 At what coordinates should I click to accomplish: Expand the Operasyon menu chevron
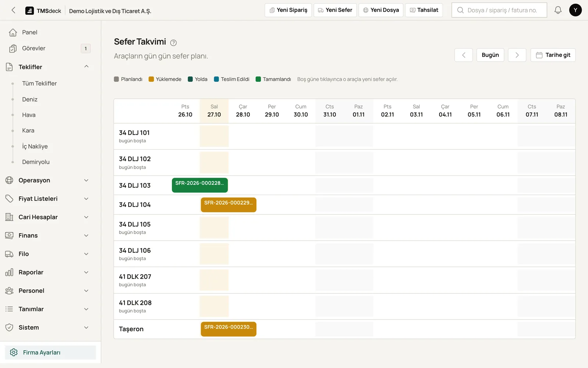pyautogui.click(x=86, y=180)
